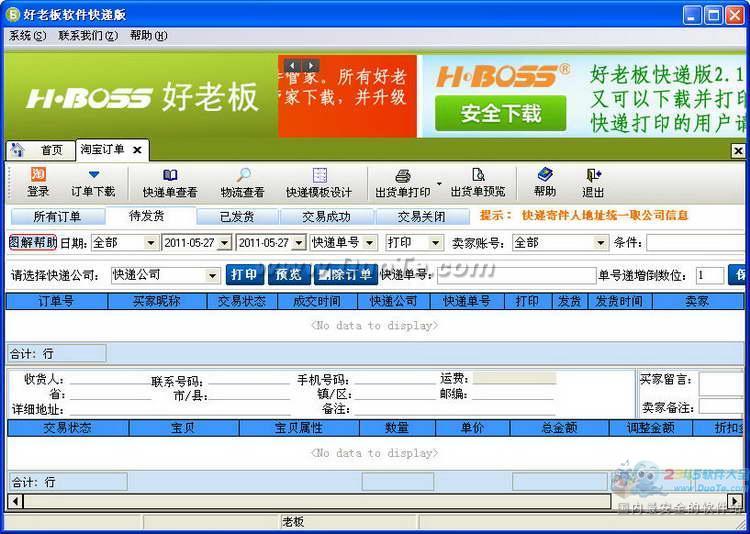Image resolution: width=750 pixels, height=534 pixels.
Task: Open the 快递单号 filter dropdown
Action: coord(370,243)
